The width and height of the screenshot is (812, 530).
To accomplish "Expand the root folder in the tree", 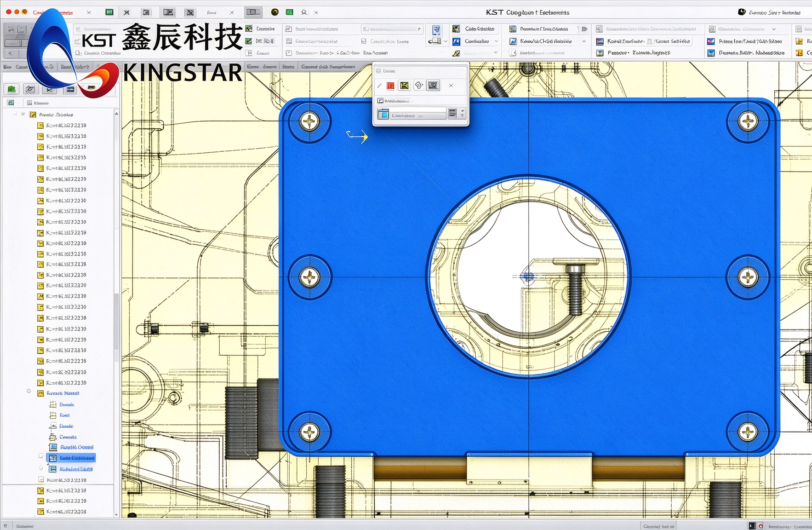I will coord(23,114).
